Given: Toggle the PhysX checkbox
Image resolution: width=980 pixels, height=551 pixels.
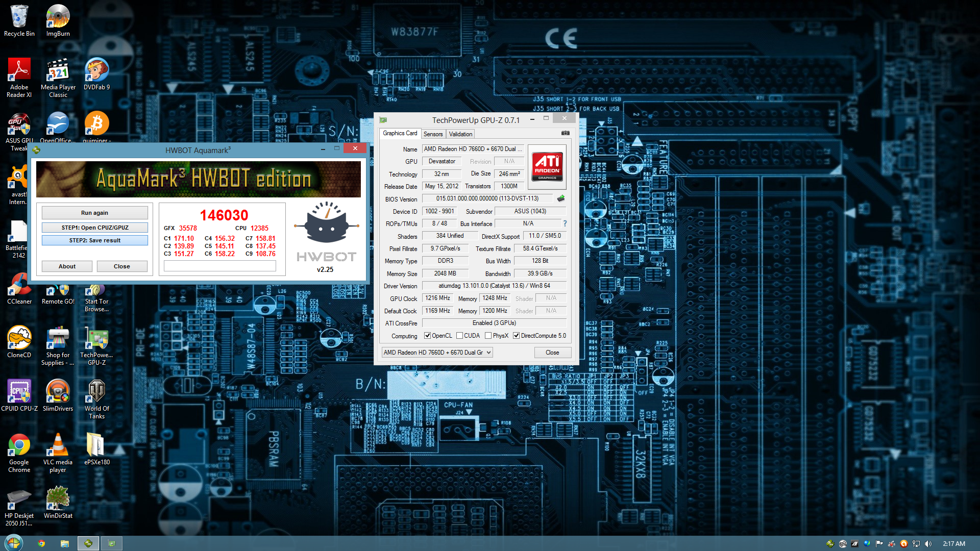Looking at the screenshot, I should point(488,336).
